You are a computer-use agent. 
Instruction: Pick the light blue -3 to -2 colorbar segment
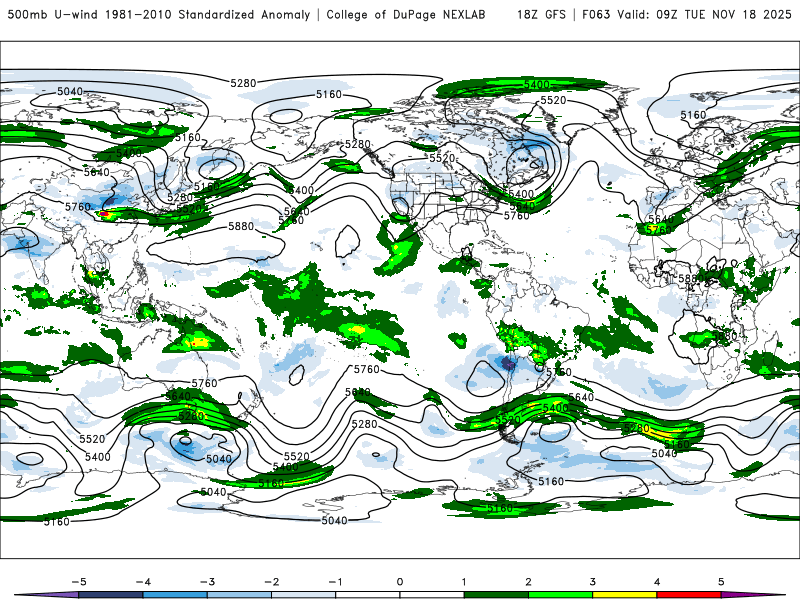click(x=239, y=595)
